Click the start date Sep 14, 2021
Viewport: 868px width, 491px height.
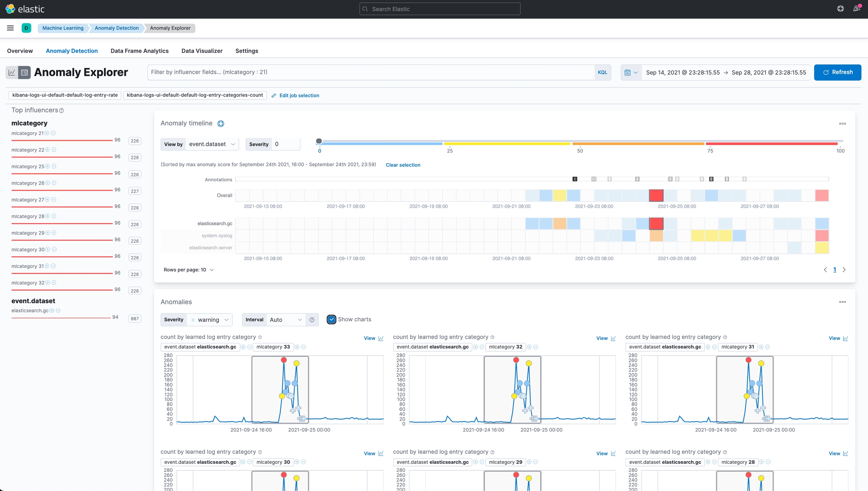(683, 72)
